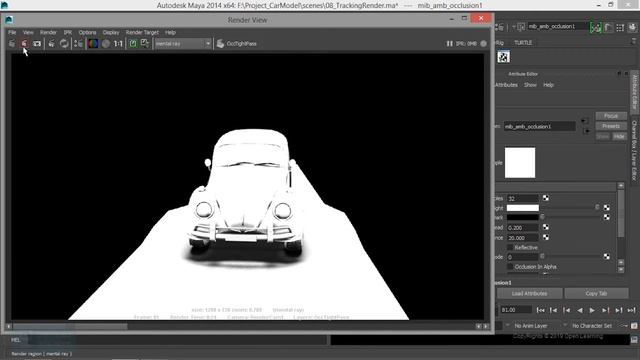Click Copy Tab button
This screenshot has width=640, height=360.
pyautogui.click(x=596, y=293)
